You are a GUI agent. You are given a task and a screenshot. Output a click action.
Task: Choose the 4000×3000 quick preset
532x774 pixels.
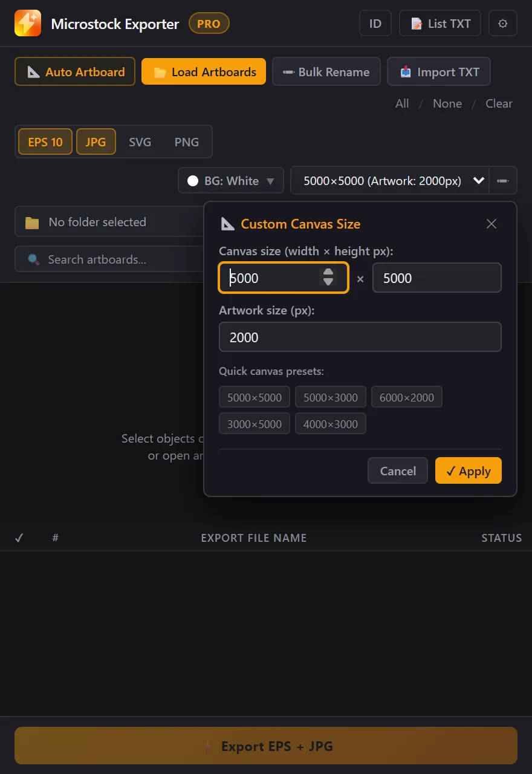click(331, 424)
